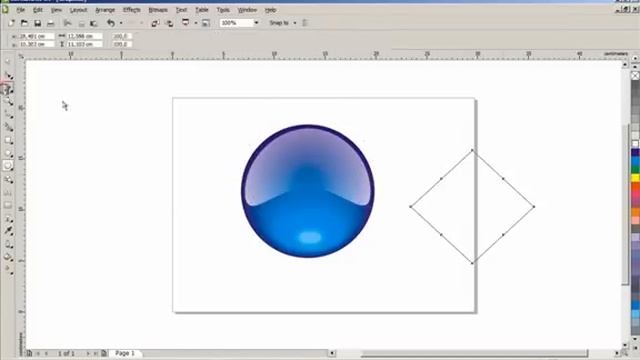Open the Table menu
The image size is (640, 360).
click(202, 10)
